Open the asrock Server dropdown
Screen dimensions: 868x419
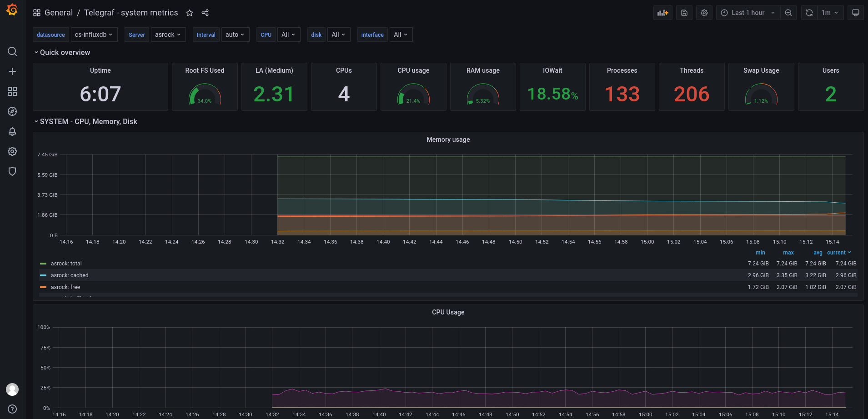(168, 35)
